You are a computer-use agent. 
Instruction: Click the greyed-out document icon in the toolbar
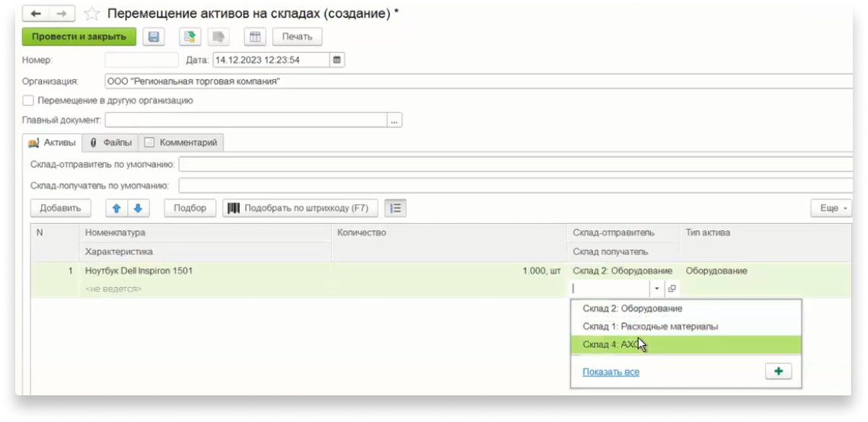pyautogui.click(x=219, y=37)
